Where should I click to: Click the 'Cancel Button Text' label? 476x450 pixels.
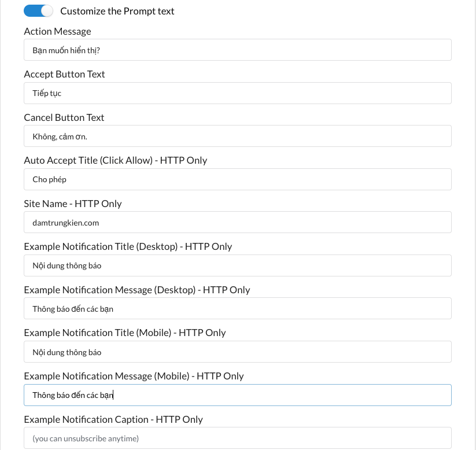(64, 117)
